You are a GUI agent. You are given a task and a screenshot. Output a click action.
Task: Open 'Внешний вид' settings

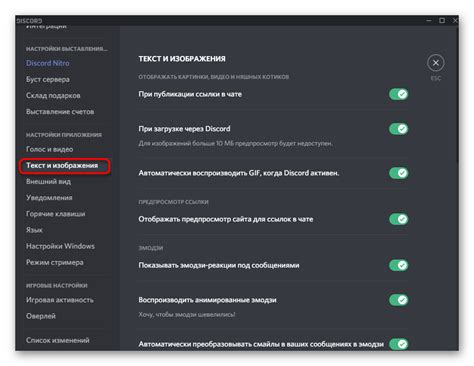(48, 182)
